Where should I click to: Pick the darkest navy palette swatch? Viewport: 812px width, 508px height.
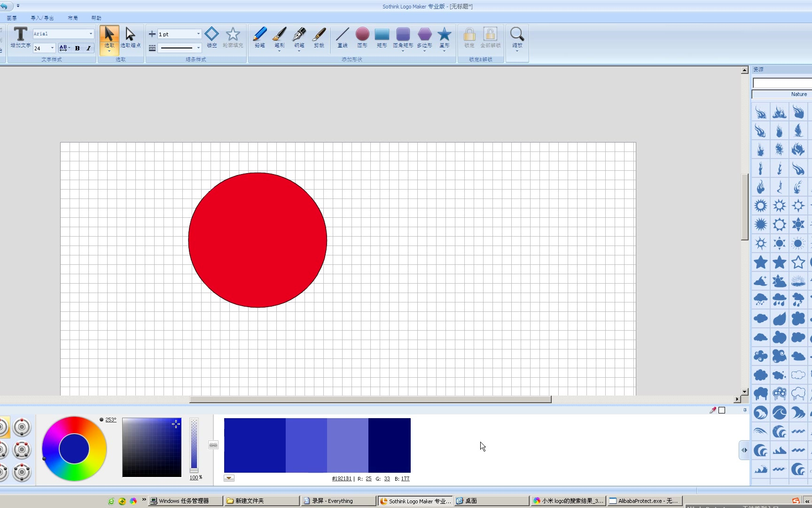coord(389,445)
